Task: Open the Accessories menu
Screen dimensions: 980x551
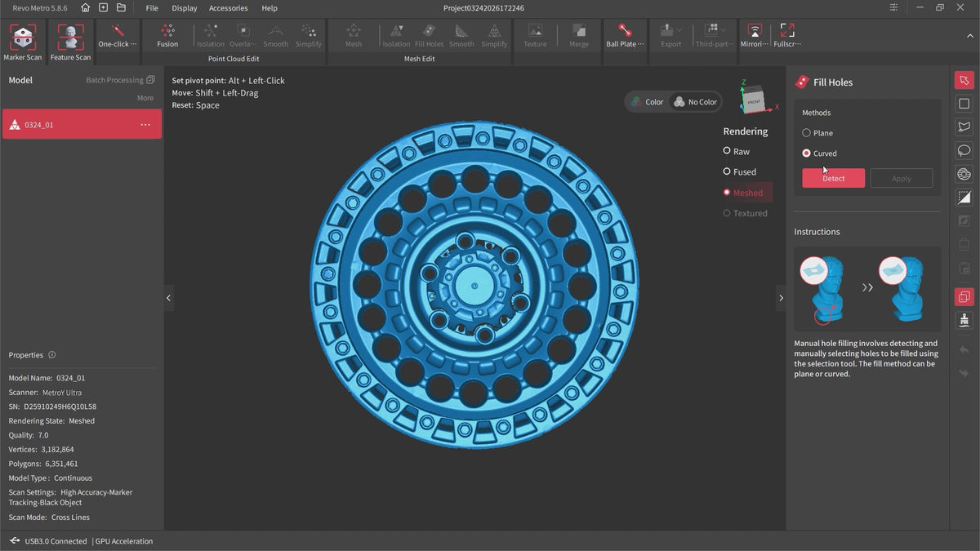Action: (228, 8)
